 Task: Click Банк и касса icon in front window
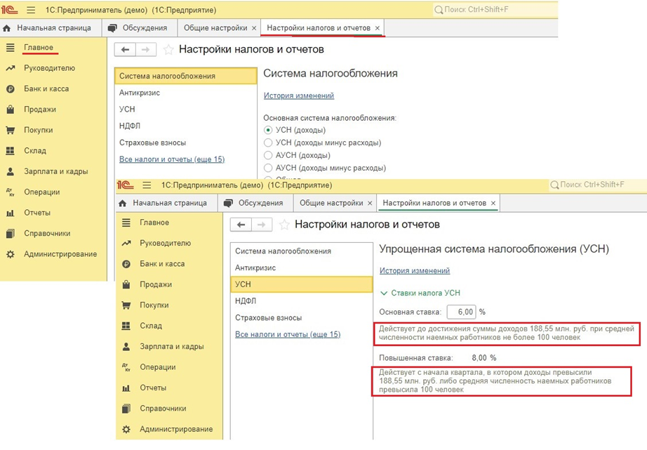click(126, 264)
